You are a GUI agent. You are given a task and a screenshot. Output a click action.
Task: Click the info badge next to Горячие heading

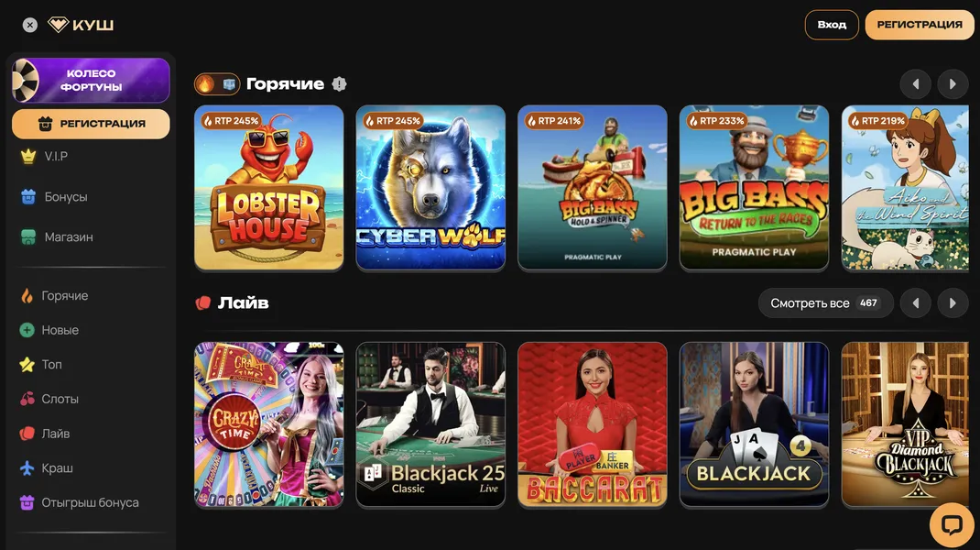click(x=340, y=83)
